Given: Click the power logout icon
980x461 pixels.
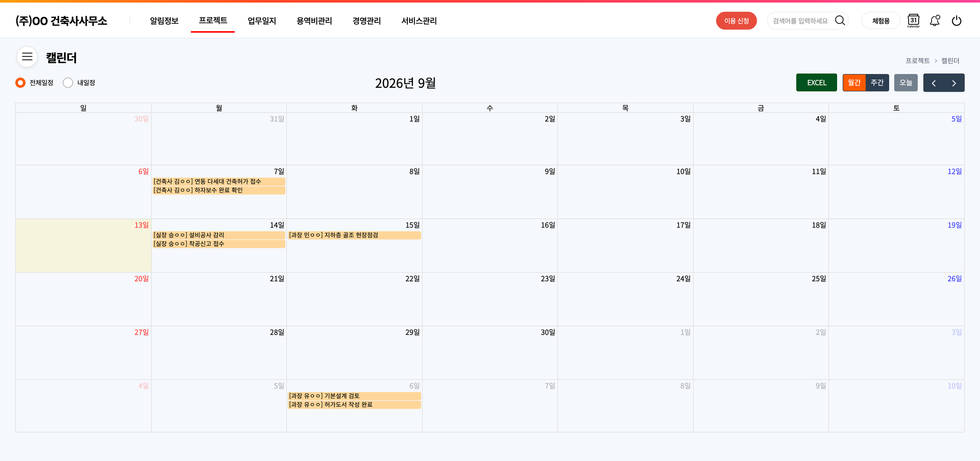Looking at the screenshot, I should 956,21.
